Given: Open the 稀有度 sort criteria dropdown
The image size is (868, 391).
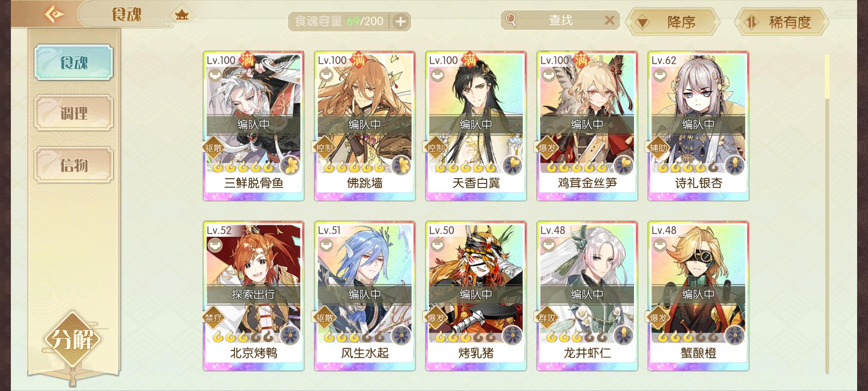Looking at the screenshot, I should click(x=781, y=22).
